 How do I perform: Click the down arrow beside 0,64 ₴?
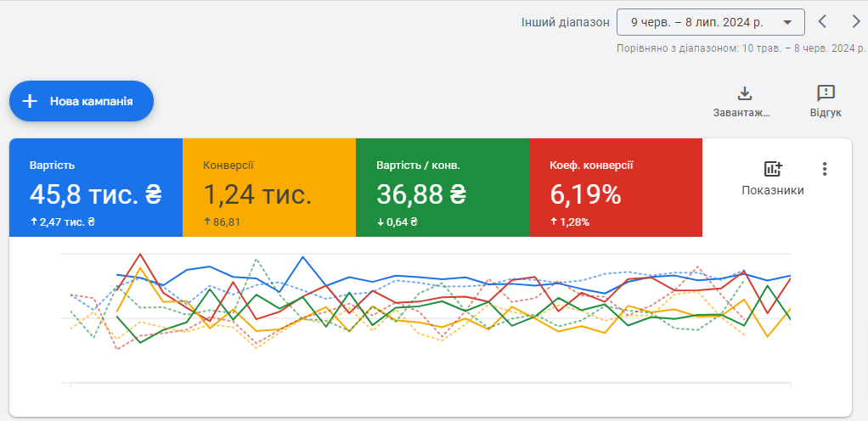(x=380, y=222)
